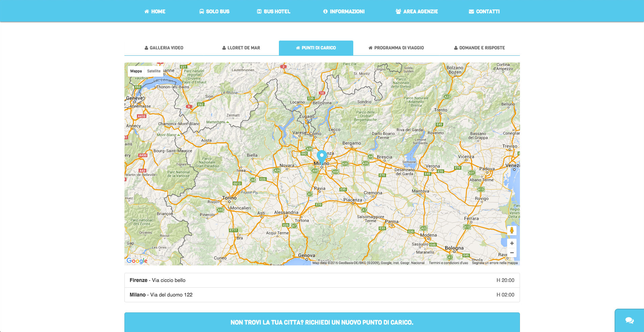This screenshot has width=644, height=332.
Task: Open Termini e condizioni d'uso link
Action: tap(448, 263)
